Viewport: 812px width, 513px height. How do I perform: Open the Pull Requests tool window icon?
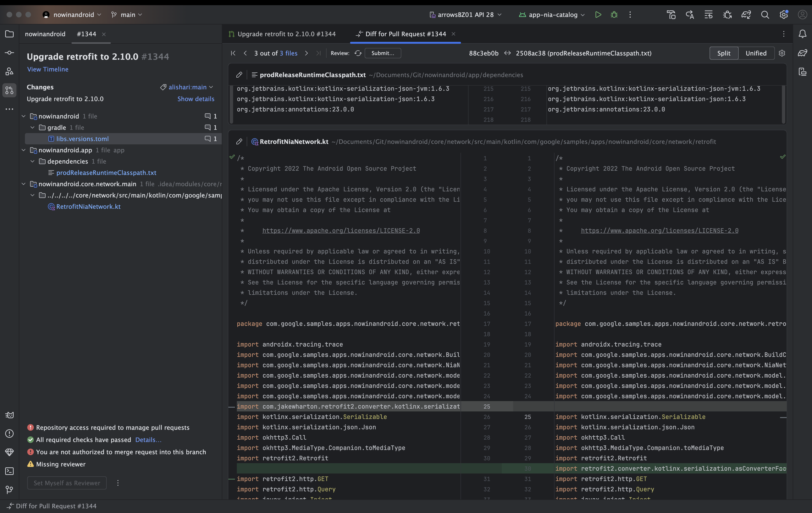click(9, 90)
